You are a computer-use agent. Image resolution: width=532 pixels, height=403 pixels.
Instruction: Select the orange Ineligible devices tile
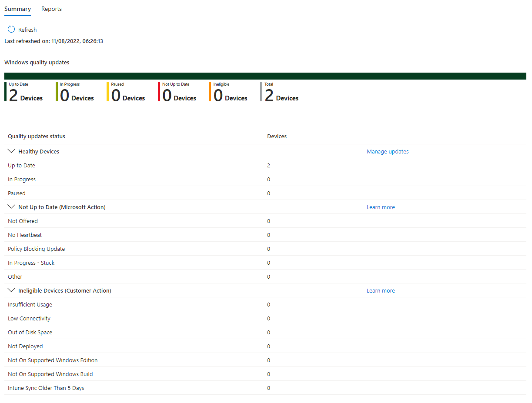coord(228,91)
